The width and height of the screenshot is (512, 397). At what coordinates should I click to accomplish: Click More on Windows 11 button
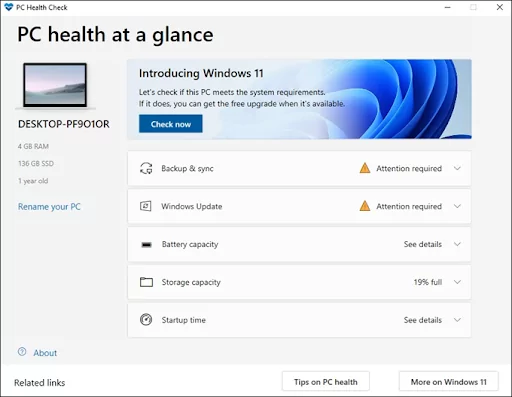pyautogui.click(x=449, y=381)
